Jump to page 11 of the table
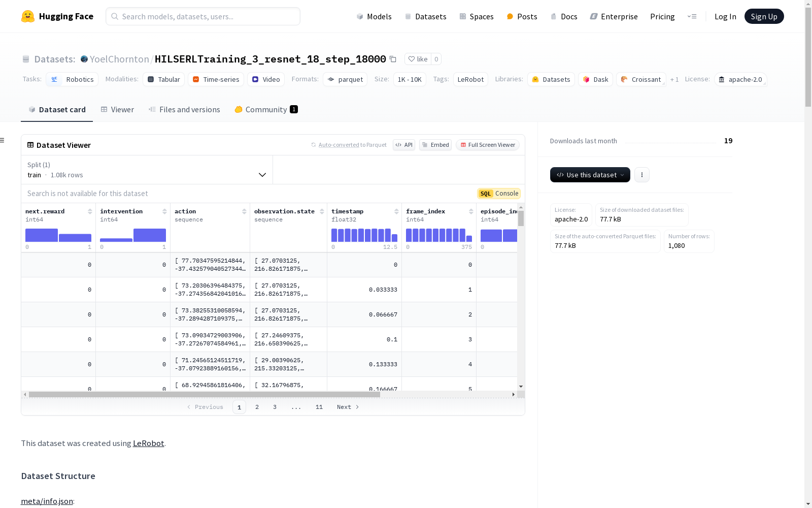This screenshot has height=508, width=812. [x=319, y=407]
